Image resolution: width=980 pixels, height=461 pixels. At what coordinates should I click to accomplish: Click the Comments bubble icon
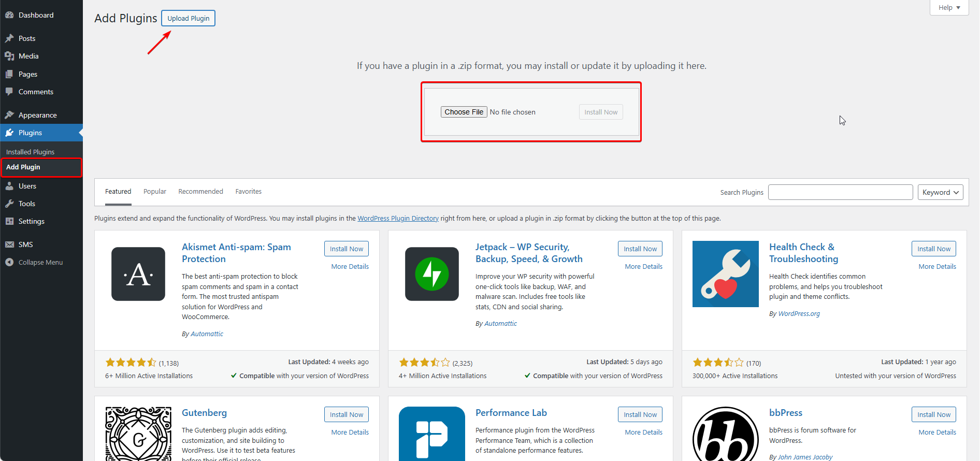[x=9, y=92]
